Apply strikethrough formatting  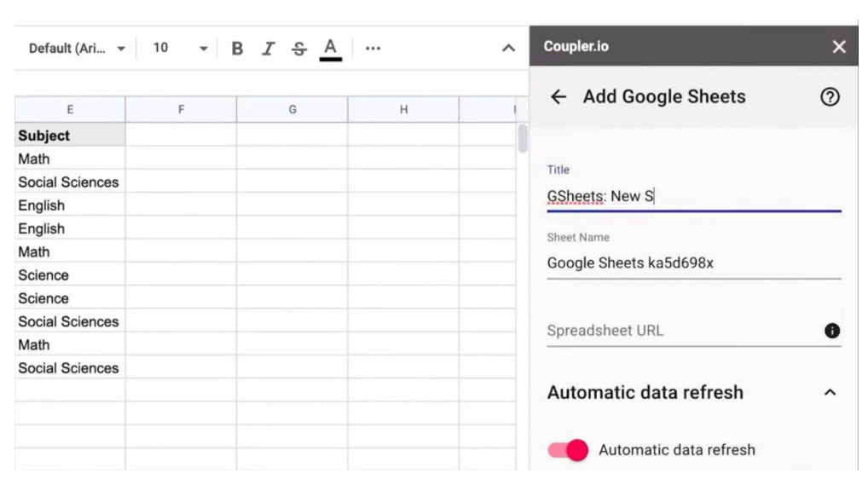point(299,49)
